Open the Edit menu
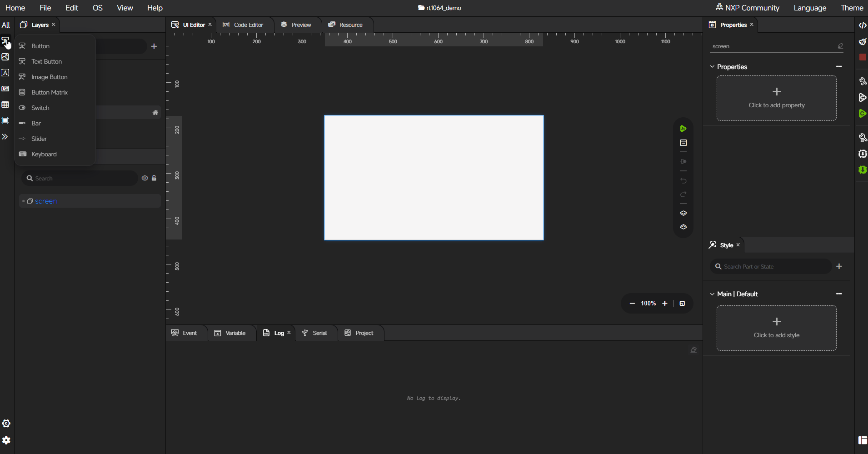Viewport: 868px width, 454px height. pyautogui.click(x=72, y=8)
